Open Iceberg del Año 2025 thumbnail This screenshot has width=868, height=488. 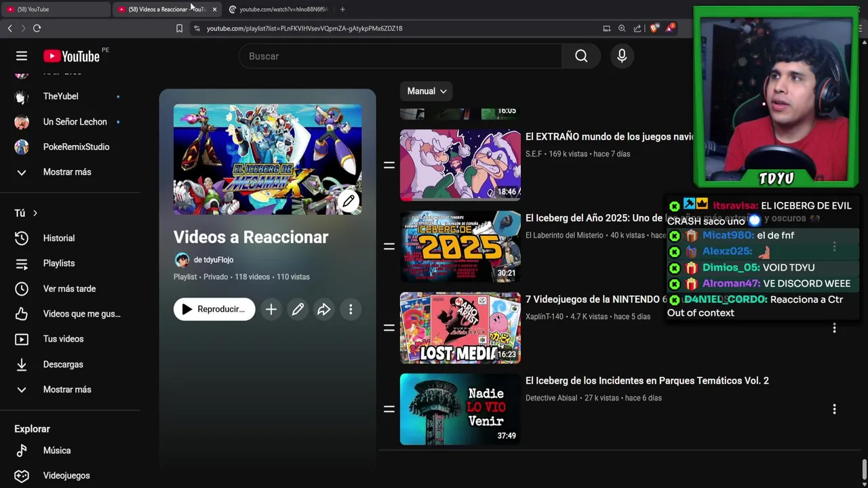tap(460, 247)
